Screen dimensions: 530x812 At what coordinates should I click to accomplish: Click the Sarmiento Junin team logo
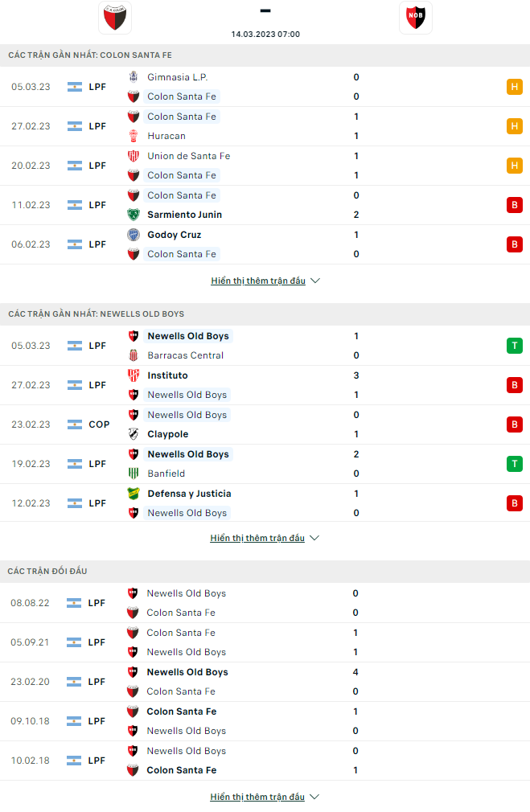click(x=134, y=215)
